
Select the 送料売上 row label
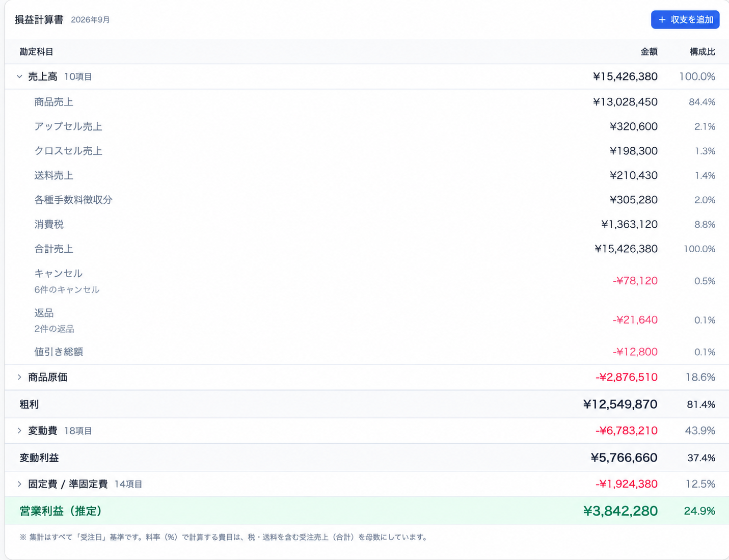(53, 175)
